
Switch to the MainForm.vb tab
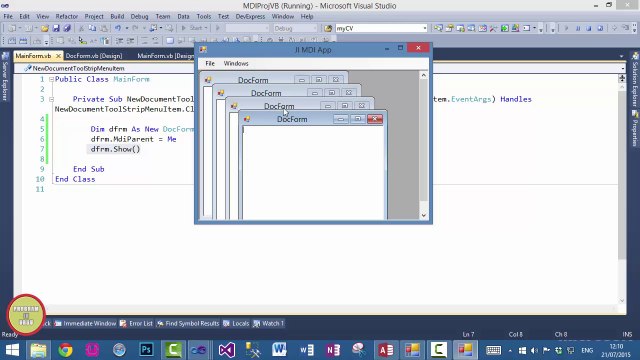33,56
